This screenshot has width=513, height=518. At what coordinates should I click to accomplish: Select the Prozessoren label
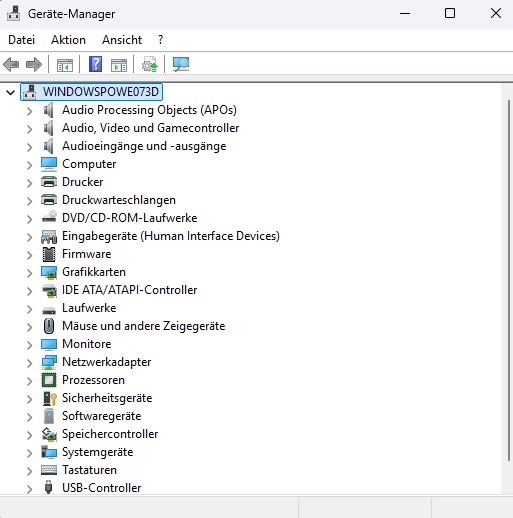93,380
